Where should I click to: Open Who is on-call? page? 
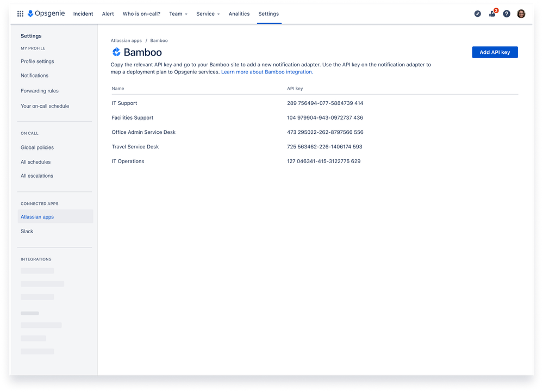[x=141, y=14]
